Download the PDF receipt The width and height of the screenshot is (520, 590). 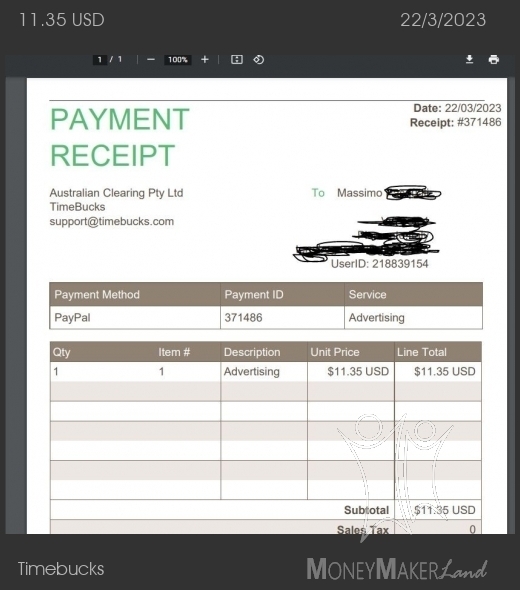click(x=469, y=59)
